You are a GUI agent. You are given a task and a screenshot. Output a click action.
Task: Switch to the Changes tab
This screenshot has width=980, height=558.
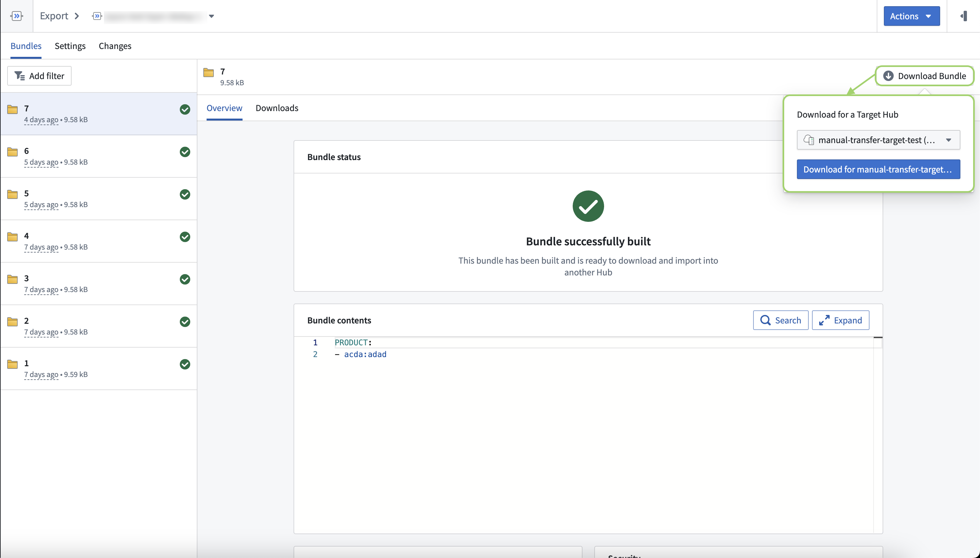click(x=115, y=46)
